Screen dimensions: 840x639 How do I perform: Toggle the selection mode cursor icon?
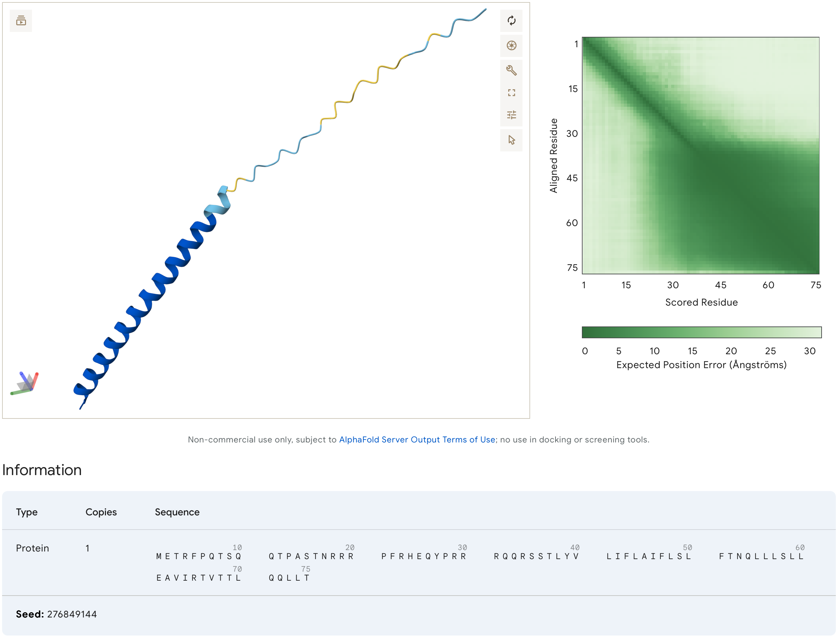click(511, 140)
